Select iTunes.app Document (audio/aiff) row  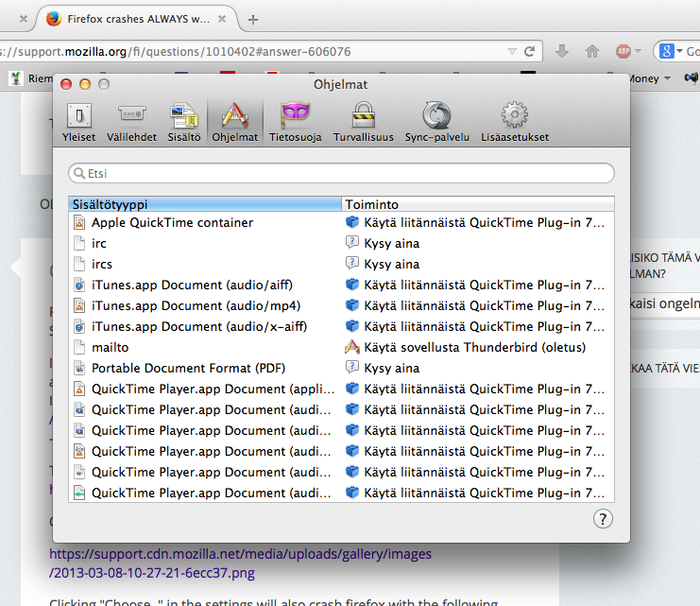(342, 285)
